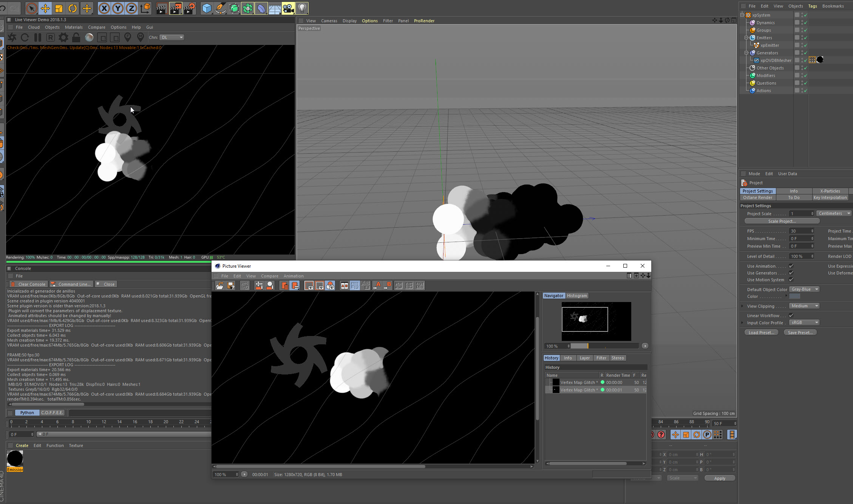Screen dimensions: 853x504
Task: Click the Emission material thumbnail
Action: tap(15, 458)
